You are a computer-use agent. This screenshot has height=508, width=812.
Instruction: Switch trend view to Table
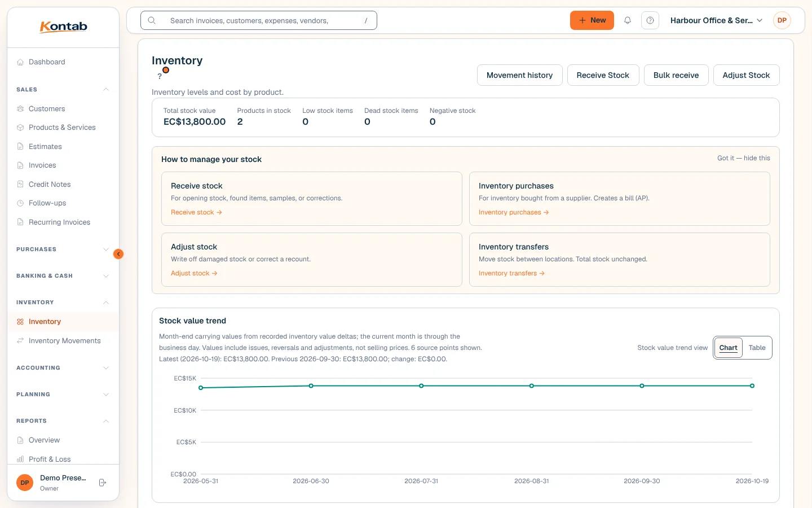[x=757, y=348]
